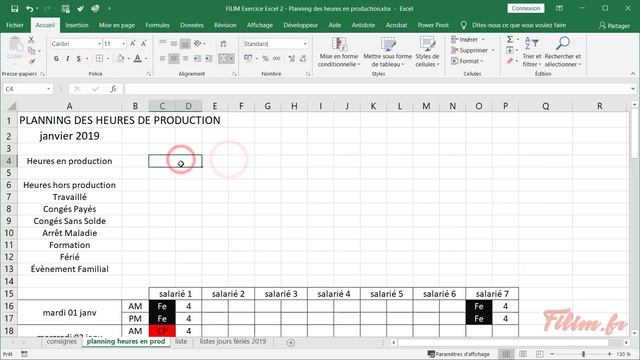Remove a decimal place
The width and height of the screenshot is (640, 360).
tap(303, 59)
